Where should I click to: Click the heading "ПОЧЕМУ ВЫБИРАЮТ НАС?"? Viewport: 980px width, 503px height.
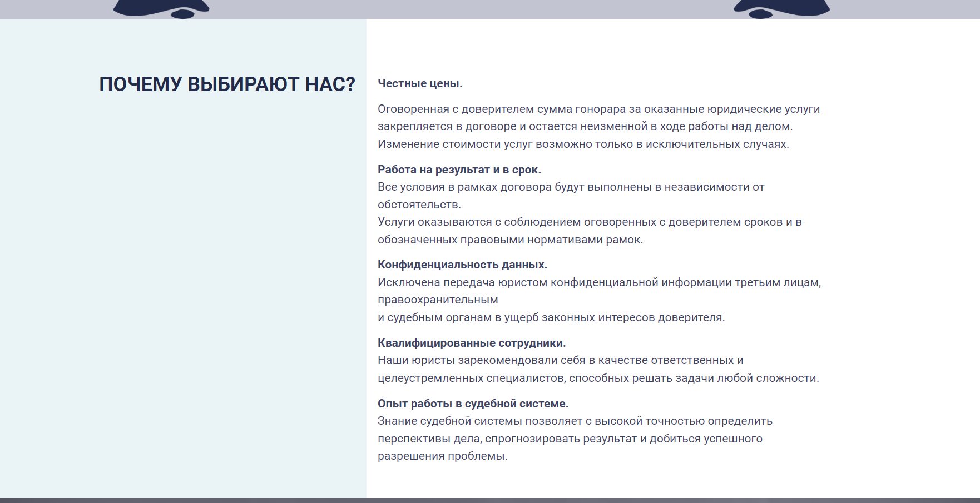[x=227, y=84]
